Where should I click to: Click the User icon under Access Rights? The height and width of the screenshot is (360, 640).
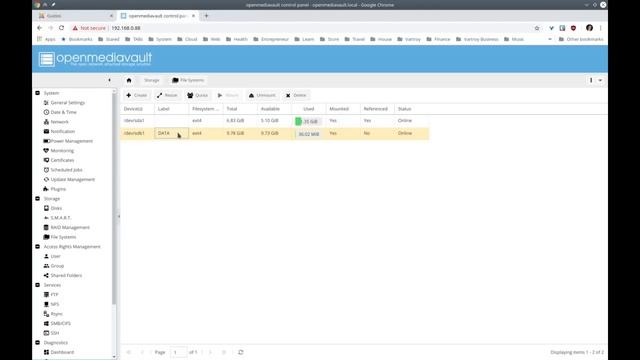point(46,256)
